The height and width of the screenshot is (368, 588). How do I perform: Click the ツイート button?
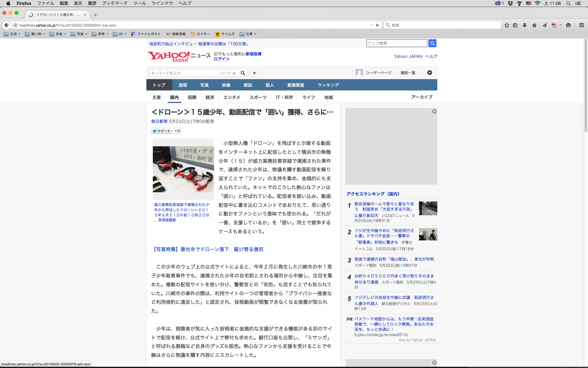(162, 131)
